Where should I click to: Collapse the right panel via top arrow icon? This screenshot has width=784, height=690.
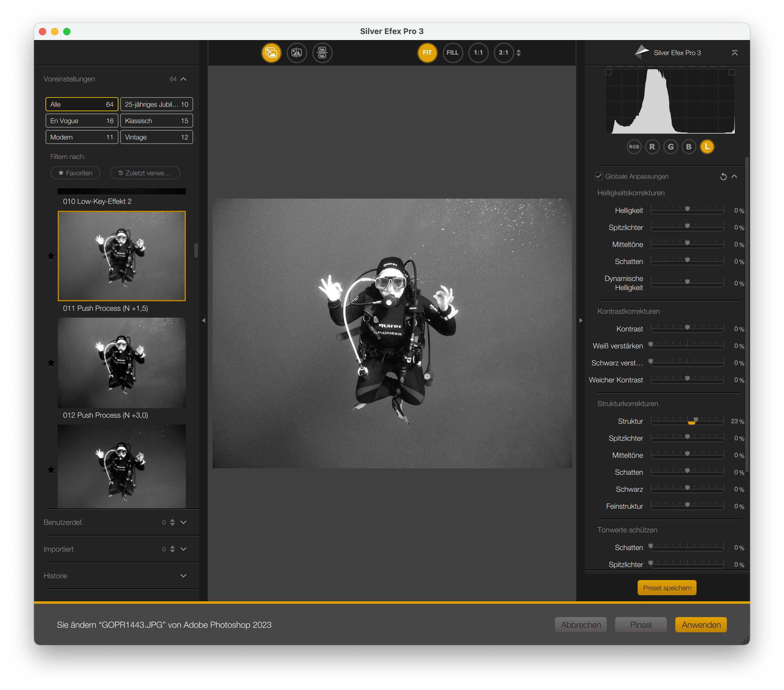[735, 53]
